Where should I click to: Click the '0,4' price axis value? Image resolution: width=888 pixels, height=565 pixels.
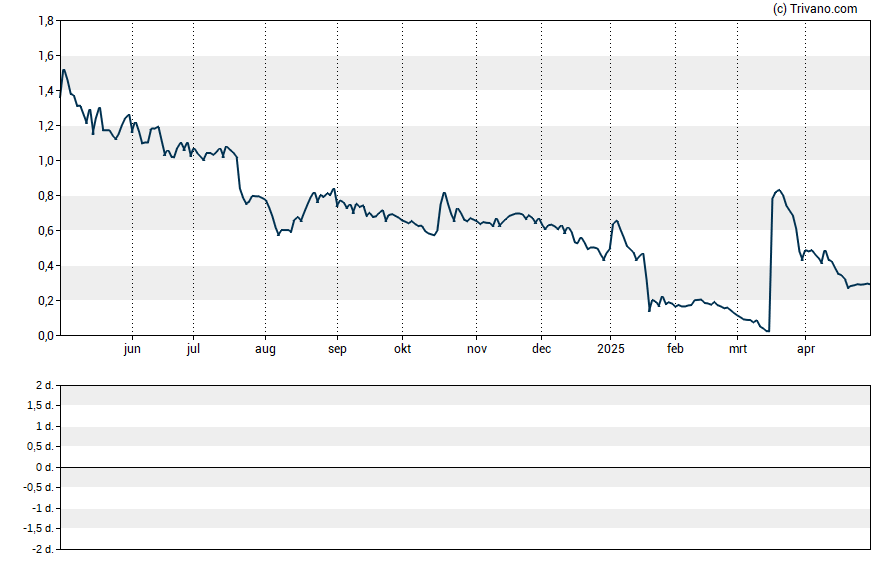click(x=46, y=266)
